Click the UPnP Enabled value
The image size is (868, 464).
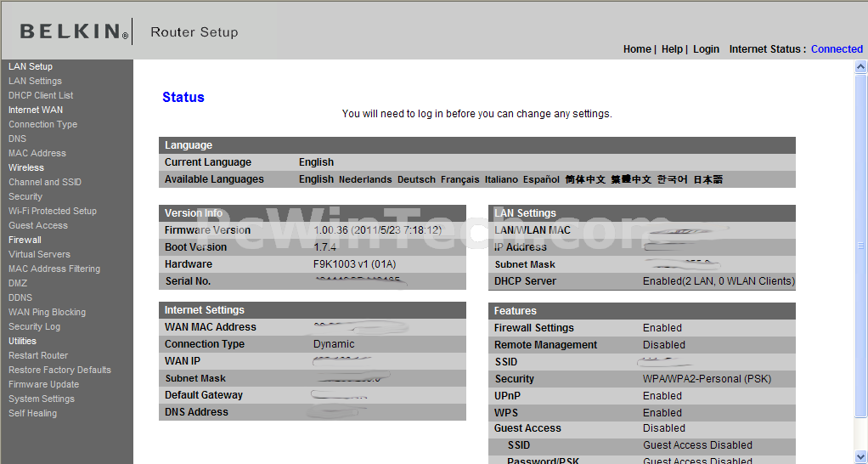pyautogui.click(x=662, y=396)
